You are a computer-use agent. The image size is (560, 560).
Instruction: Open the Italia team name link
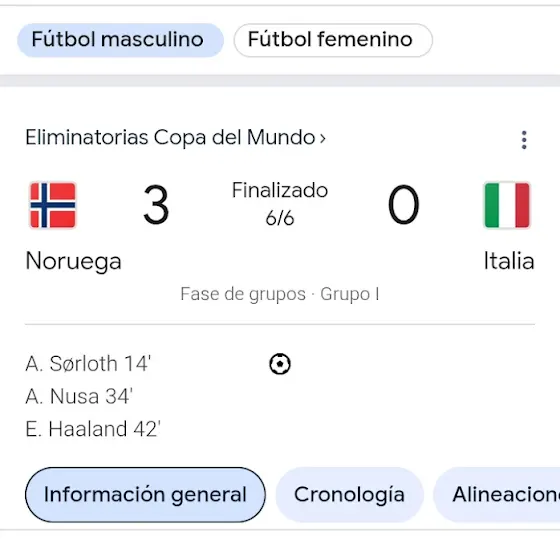click(x=509, y=261)
